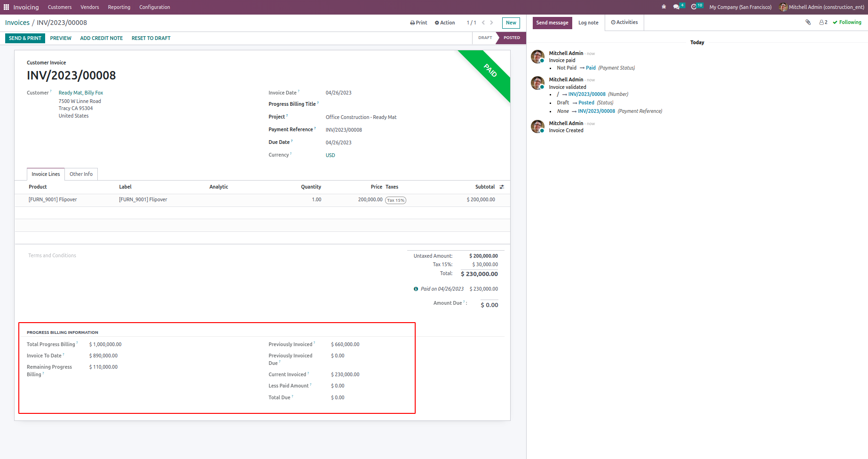868x459 pixels.
Task: Show the followers list icon
Action: (823, 22)
